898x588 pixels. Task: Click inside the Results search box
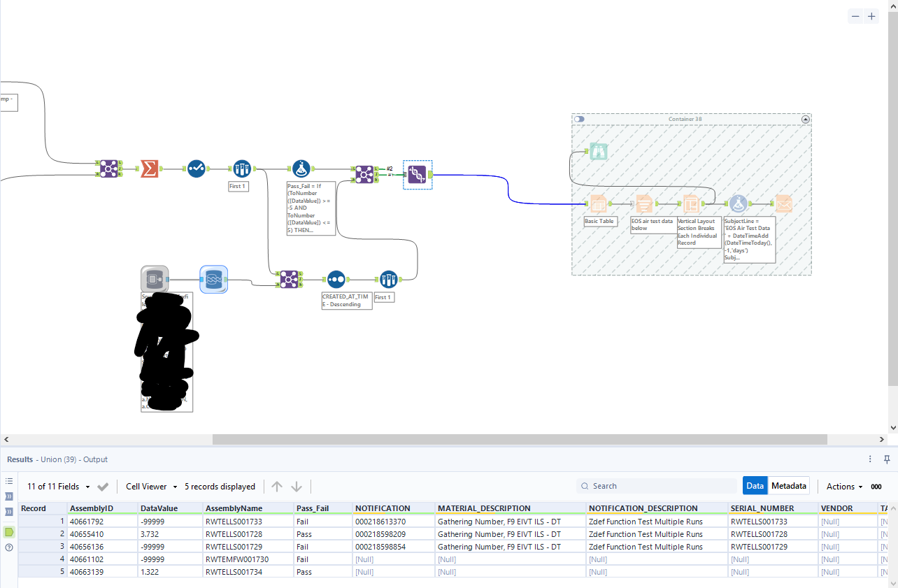click(x=657, y=485)
